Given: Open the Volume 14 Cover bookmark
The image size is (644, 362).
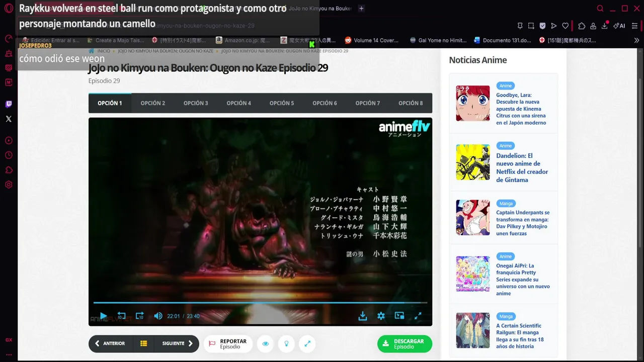Looking at the screenshot, I should (371, 40).
